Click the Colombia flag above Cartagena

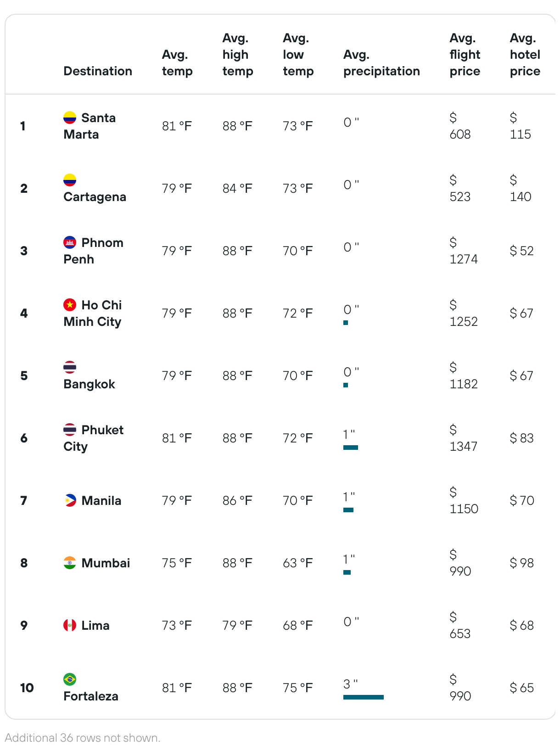coord(70,180)
